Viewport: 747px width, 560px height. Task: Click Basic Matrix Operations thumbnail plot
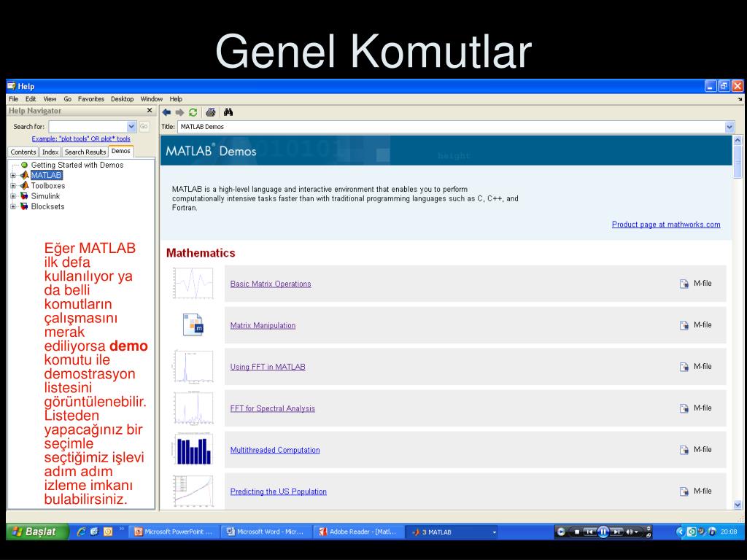point(193,284)
